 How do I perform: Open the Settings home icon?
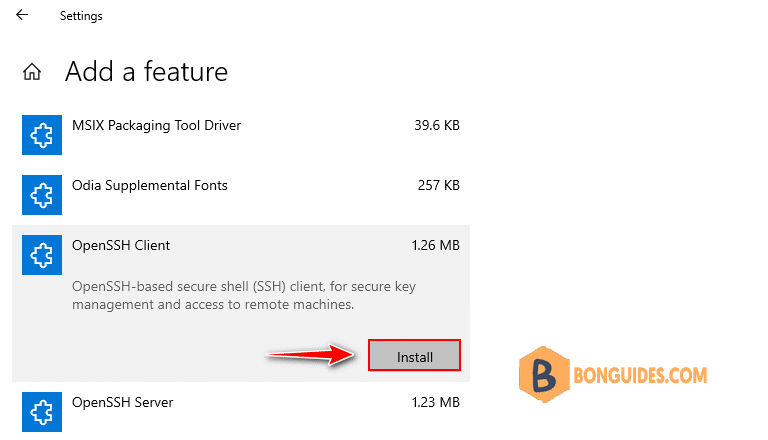coord(32,72)
